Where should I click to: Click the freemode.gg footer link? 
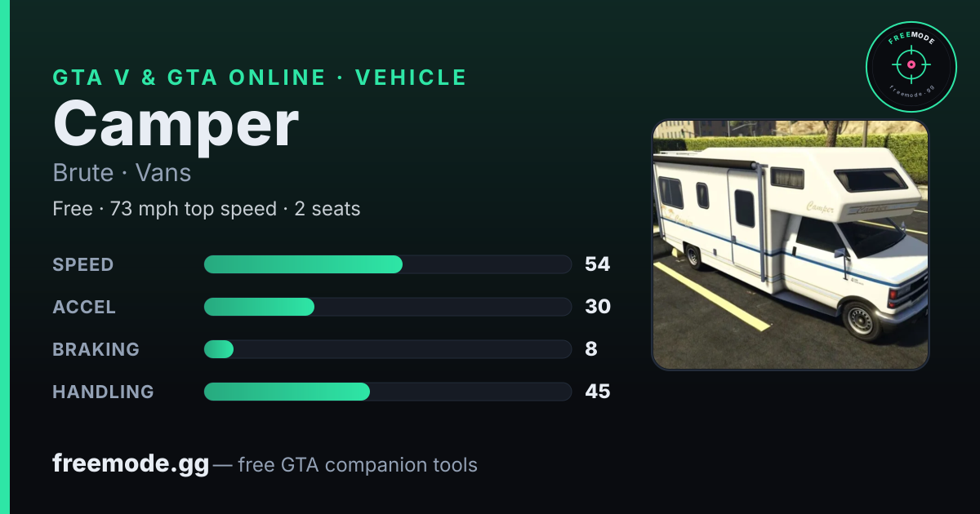pyautogui.click(x=131, y=464)
